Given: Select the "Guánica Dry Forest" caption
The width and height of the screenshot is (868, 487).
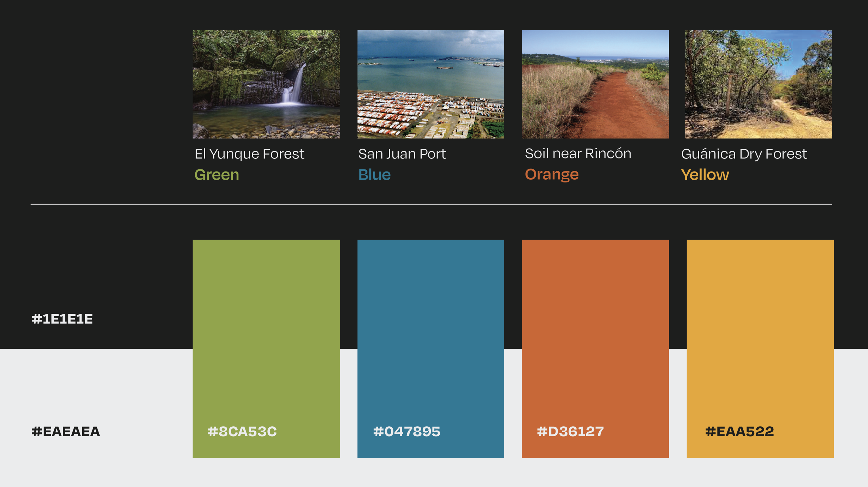Looking at the screenshot, I should pos(744,154).
